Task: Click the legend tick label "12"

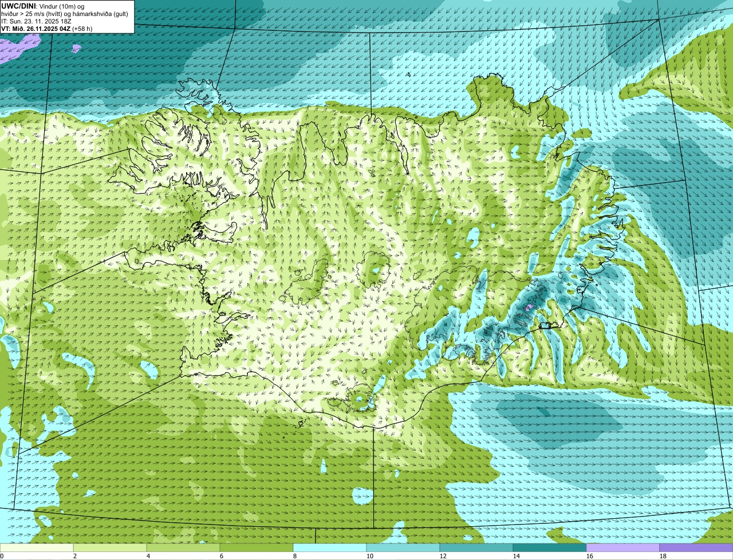Action: click(443, 556)
